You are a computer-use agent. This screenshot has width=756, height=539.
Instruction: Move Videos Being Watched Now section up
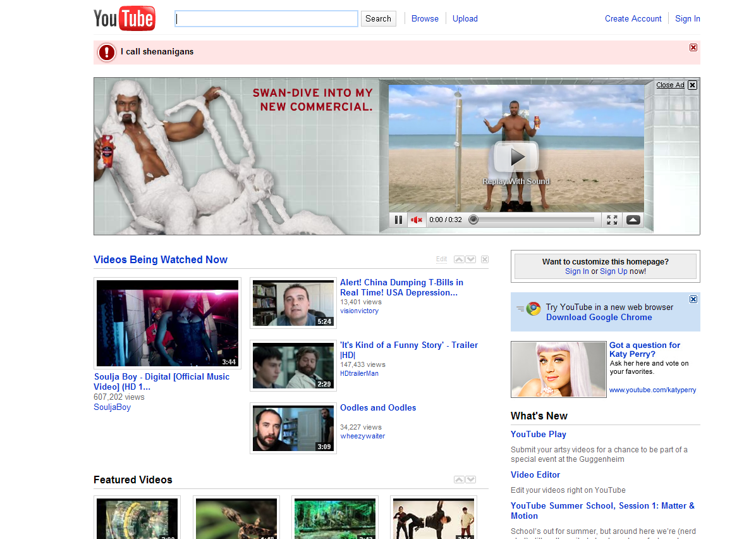[459, 259]
